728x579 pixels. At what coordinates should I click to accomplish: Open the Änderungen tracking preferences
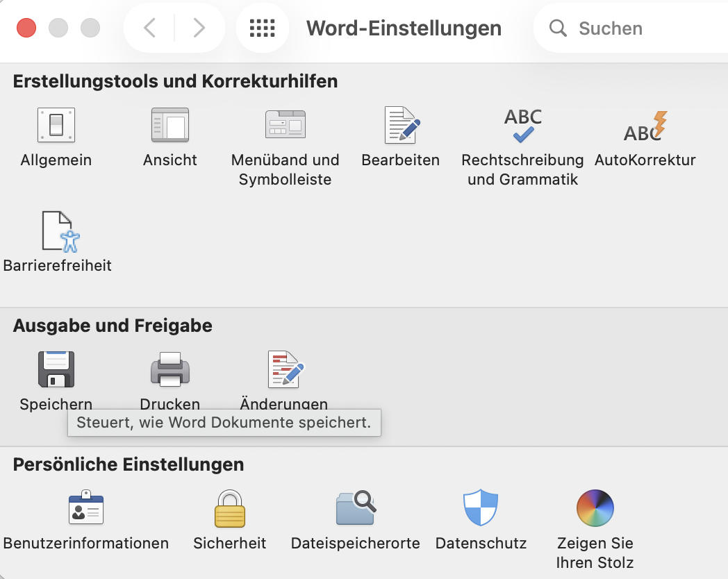point(286,369)
